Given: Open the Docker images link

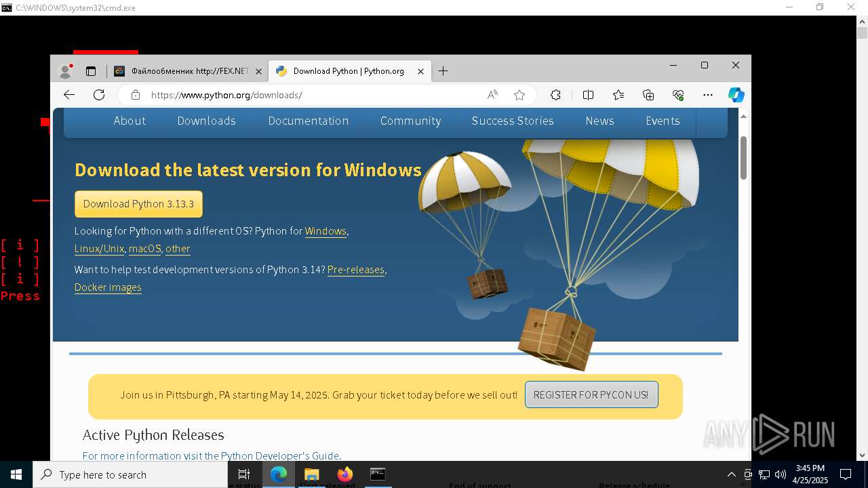Looking at the screenshot, I should 108,287.
